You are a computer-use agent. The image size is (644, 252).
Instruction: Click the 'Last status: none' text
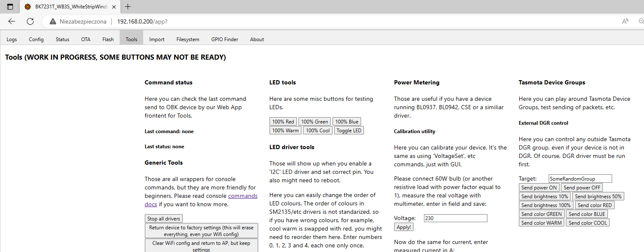(x=165, y=147)
